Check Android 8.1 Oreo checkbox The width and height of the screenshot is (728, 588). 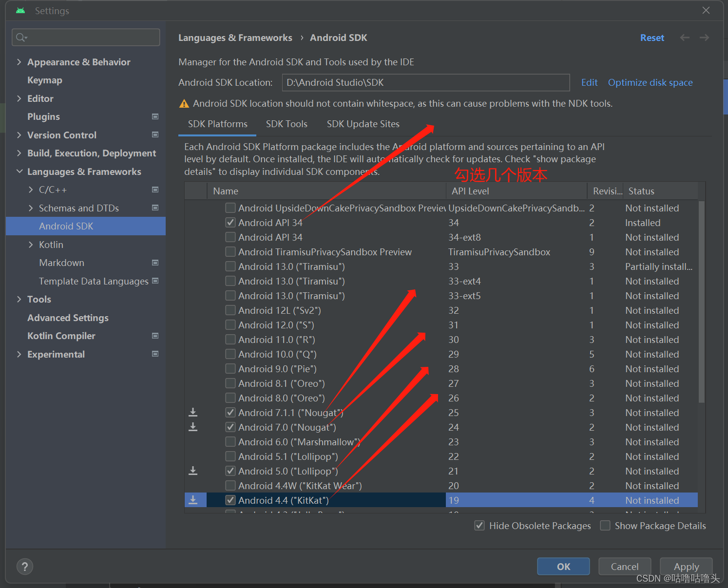pos(230,383)
